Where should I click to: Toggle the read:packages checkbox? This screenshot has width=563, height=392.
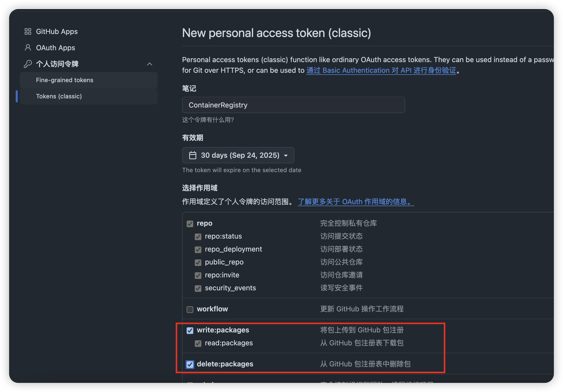click(198, 343)
